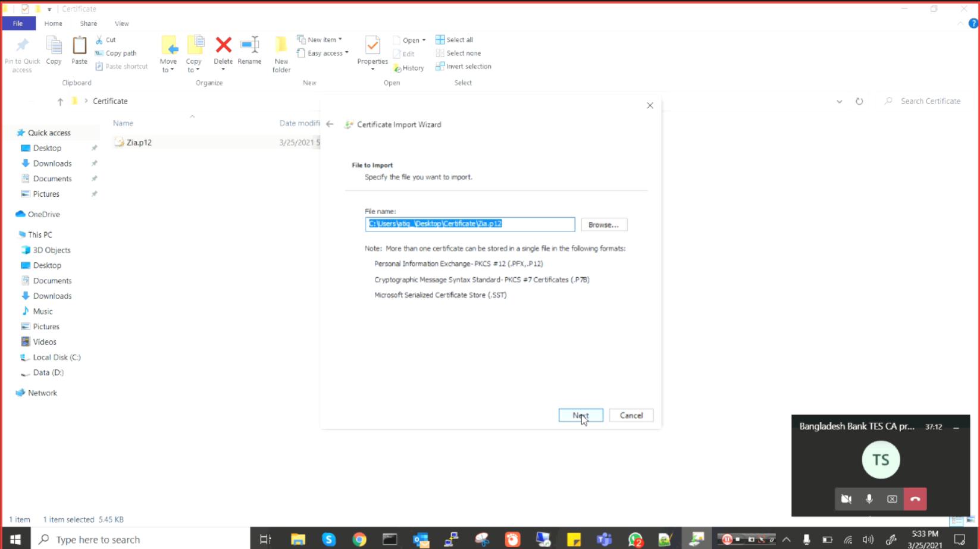The height and width of the screenshot is (549, 980).
Task: Expand the address bar history dropdown
Action: tap(839, 101)
